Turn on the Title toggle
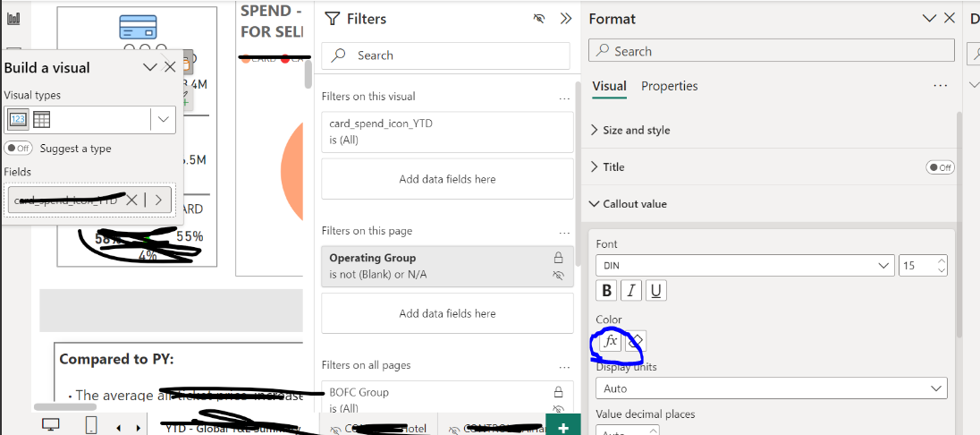 point(940,167)
